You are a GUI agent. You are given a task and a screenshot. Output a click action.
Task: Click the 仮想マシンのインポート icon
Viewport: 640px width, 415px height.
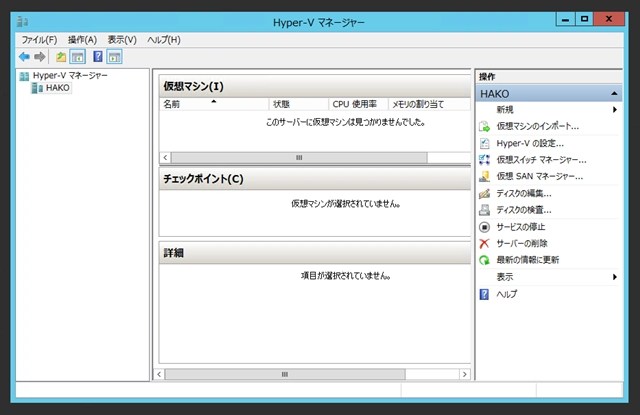(484, 126)
